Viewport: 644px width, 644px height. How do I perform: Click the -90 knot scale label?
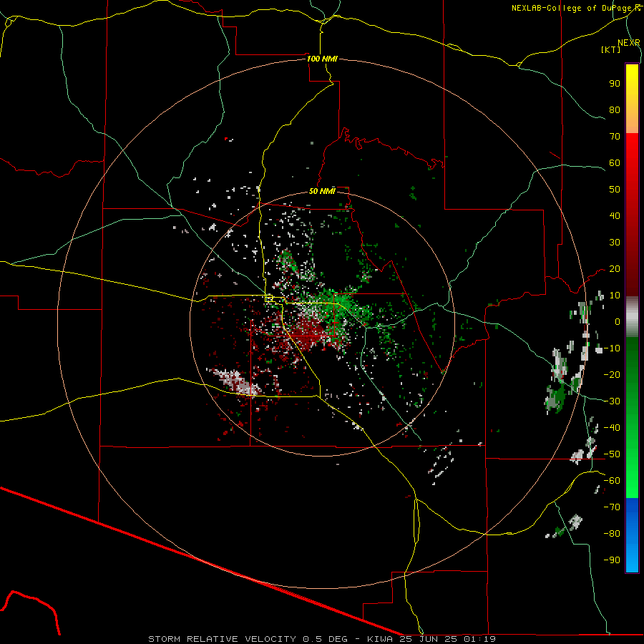[612, 560]
